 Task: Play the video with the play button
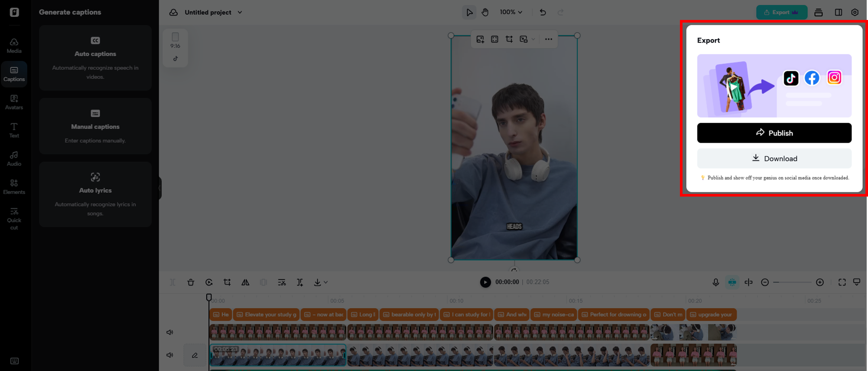pyautogui.click(x=485, y=282)
